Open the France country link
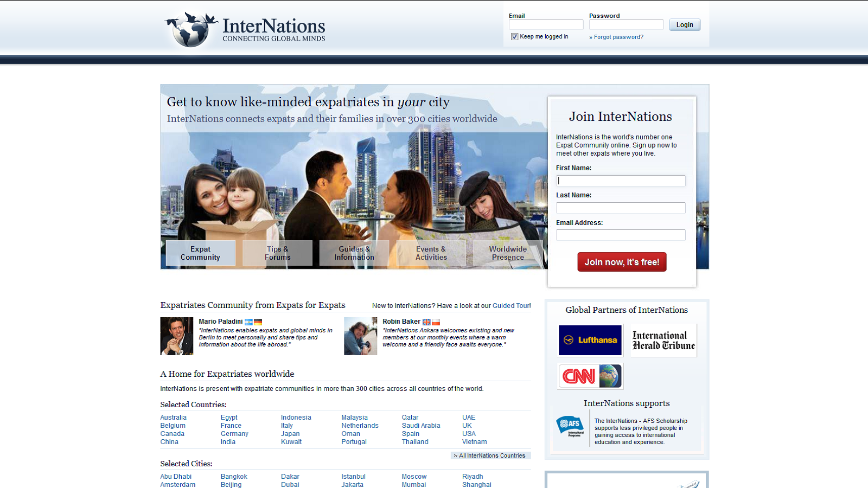 pos(231,426)
